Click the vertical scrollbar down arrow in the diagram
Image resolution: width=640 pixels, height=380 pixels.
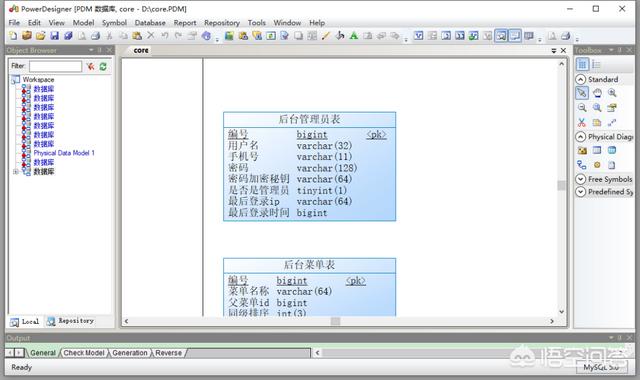561,311
